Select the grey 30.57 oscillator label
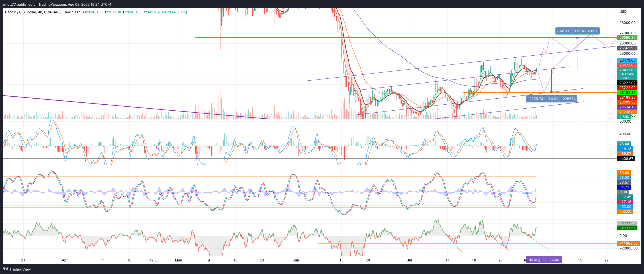This screenshot has height=274, width=644. (x=624, y=182)
